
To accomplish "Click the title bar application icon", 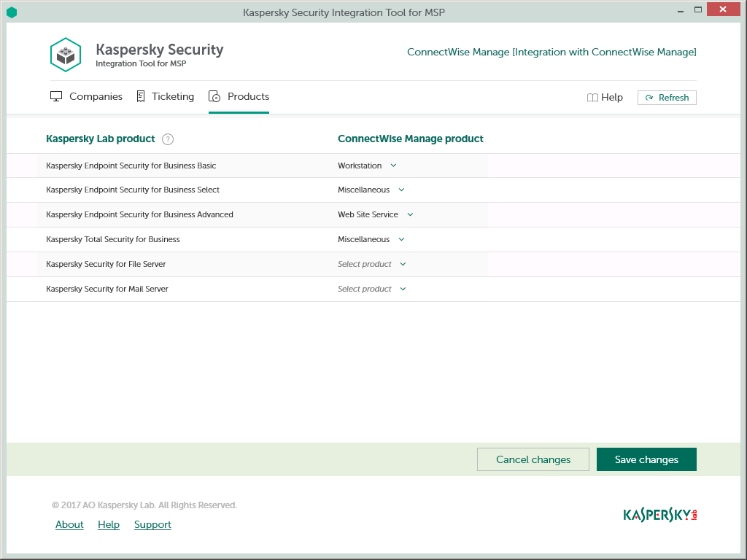I will (x=12, y=12).
